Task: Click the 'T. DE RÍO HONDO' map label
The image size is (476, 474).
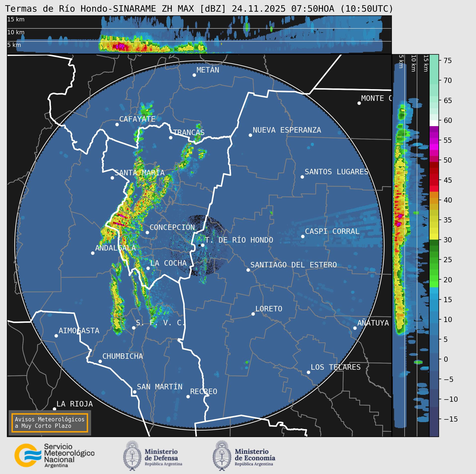Action: point(239,240)
